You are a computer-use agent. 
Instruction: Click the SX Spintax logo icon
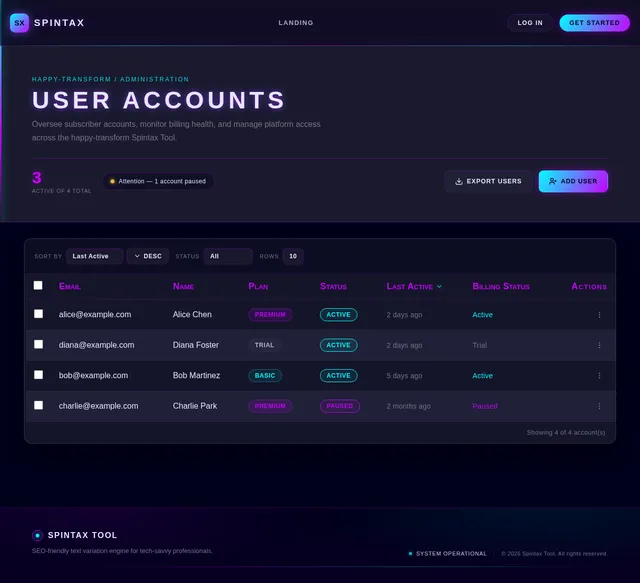[x=19, y=23]
